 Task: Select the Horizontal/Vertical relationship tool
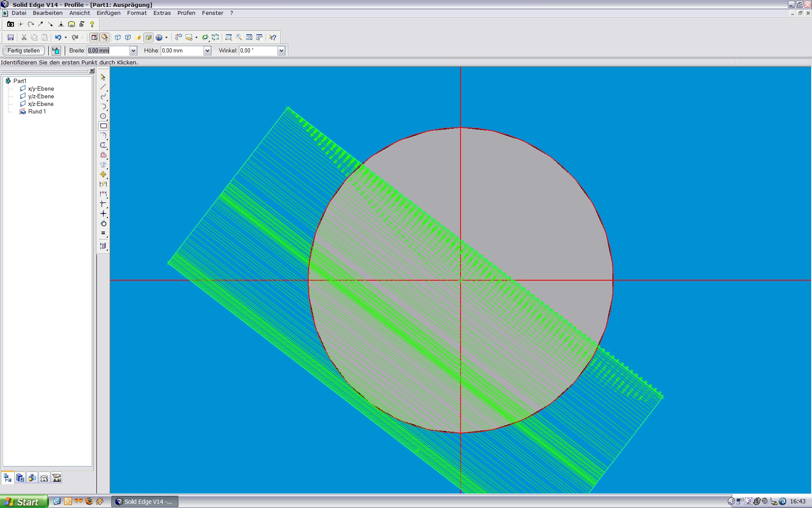tap(103, 213)
